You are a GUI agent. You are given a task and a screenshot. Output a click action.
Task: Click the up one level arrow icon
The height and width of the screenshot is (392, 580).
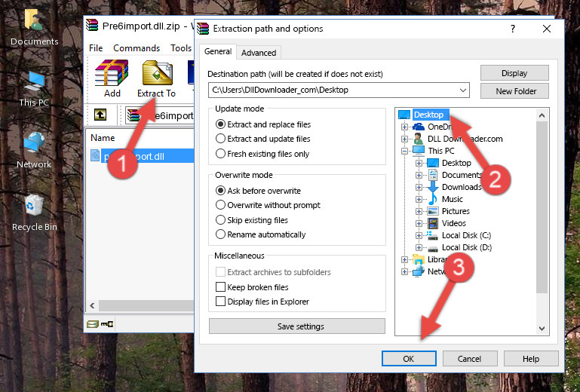(100, 115)
